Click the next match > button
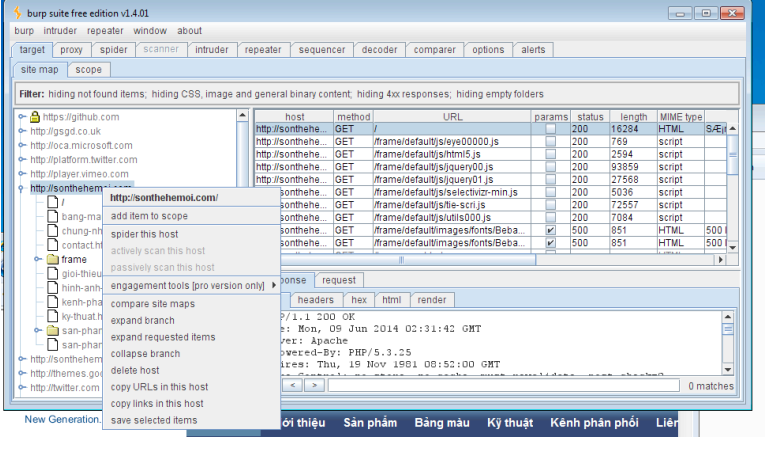 coord(315,385)
